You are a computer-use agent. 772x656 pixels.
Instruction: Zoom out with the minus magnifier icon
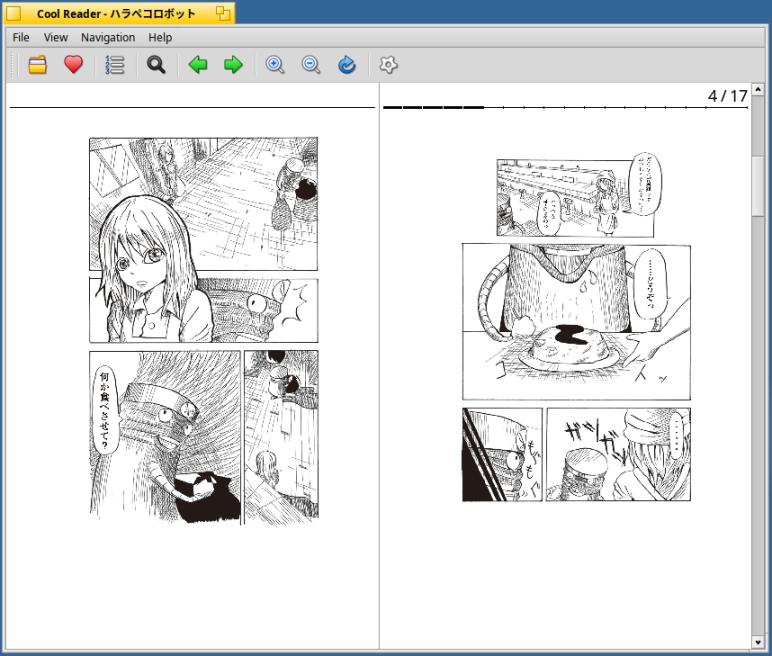point(311,65)
